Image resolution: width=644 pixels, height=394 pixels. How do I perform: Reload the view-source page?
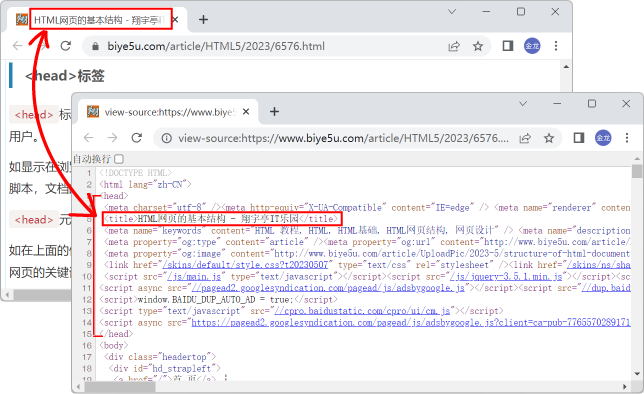point(136,138)
